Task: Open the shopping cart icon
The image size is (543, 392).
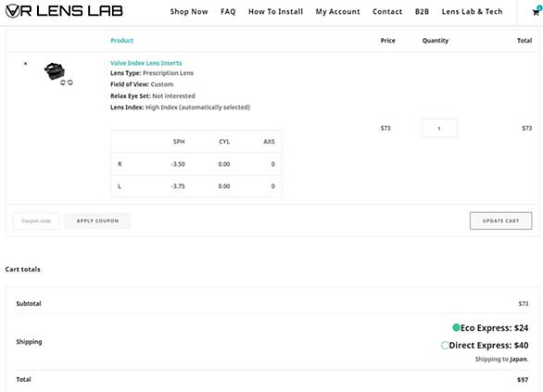Action: point(537,12)
